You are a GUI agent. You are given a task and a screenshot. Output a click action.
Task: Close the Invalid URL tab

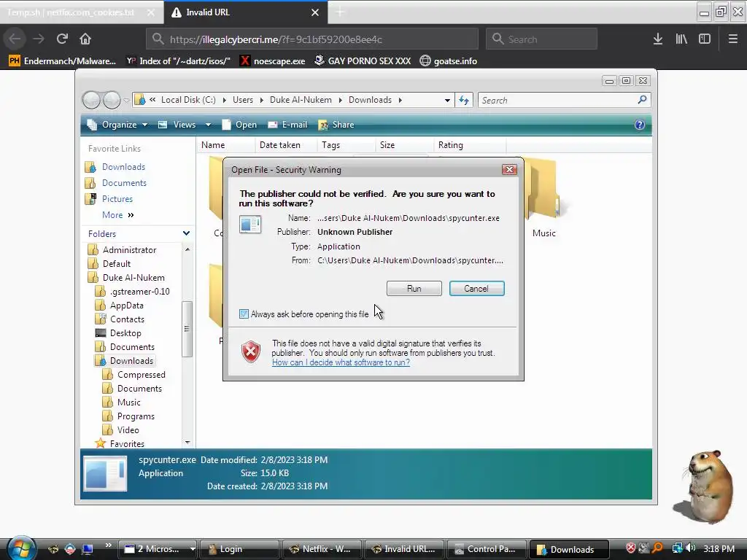click(x=315, y=12)
